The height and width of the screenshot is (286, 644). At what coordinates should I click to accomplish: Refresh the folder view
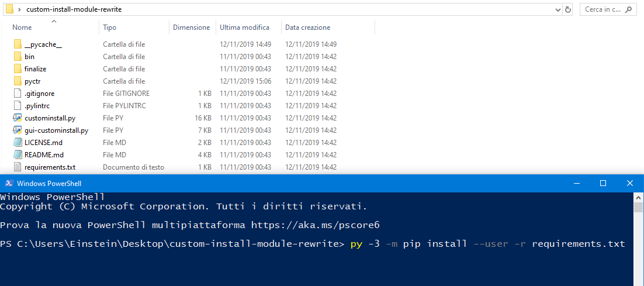[569, 9]
